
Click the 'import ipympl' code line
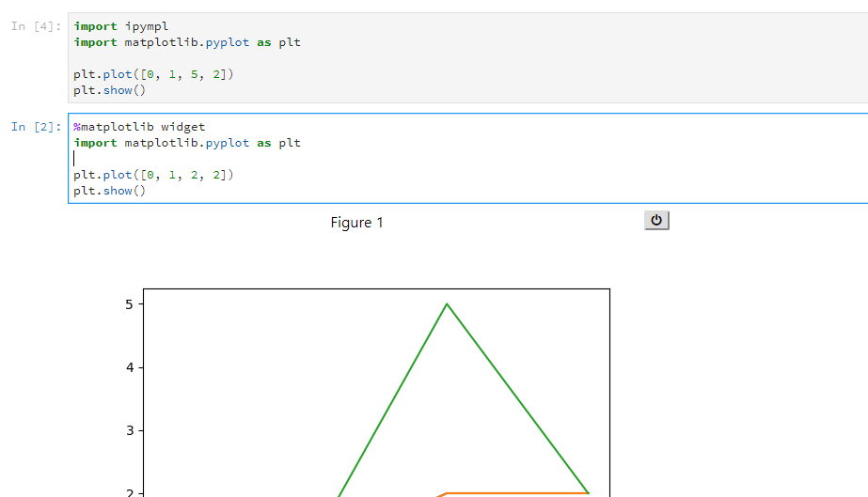tap(121, 26)
